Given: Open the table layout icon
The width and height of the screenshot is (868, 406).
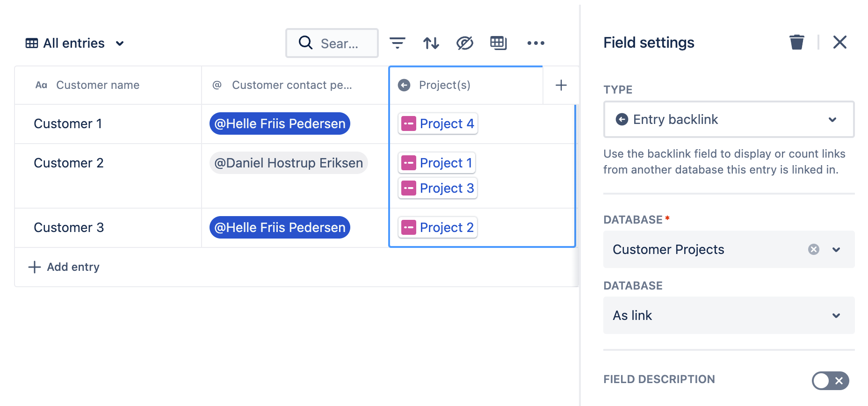Looking at the screenshot, I should (x=499, y=43).
